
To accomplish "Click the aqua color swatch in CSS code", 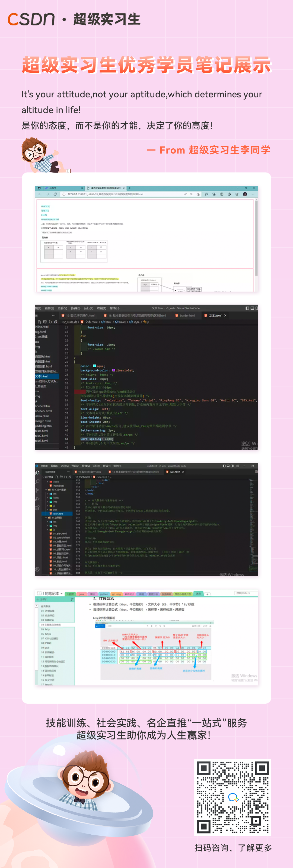I will pyautogui.click(x=94, y=366).
